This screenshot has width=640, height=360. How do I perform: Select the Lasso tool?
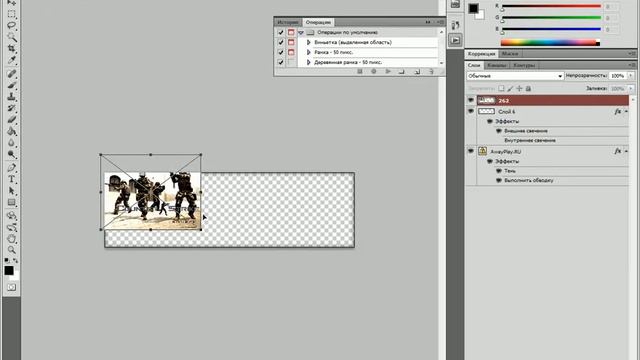pos(11,25)
